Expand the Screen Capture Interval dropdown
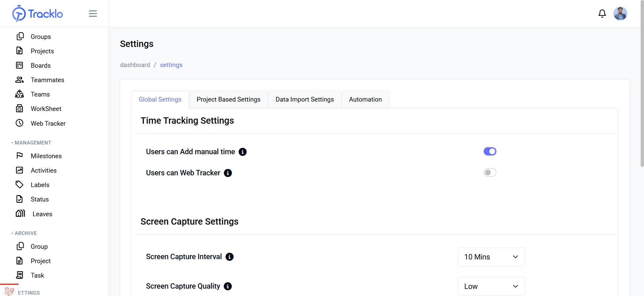The height and width of the screenshot is (296, 644). click(x=491, y=257)
